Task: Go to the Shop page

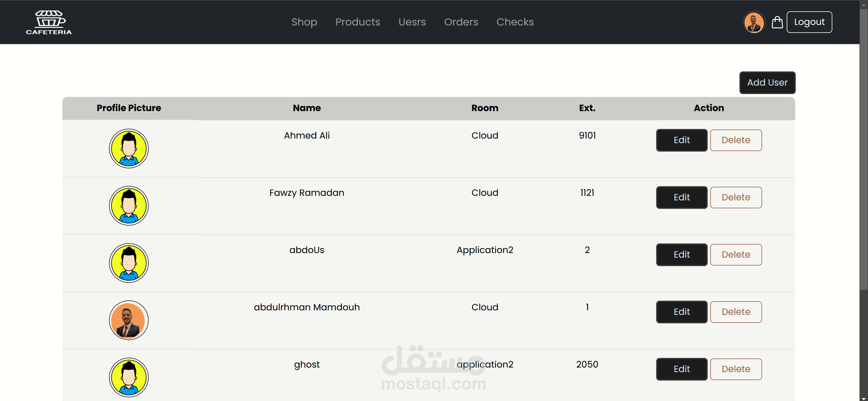Action: pyautogui.click(x=304, y=22)
